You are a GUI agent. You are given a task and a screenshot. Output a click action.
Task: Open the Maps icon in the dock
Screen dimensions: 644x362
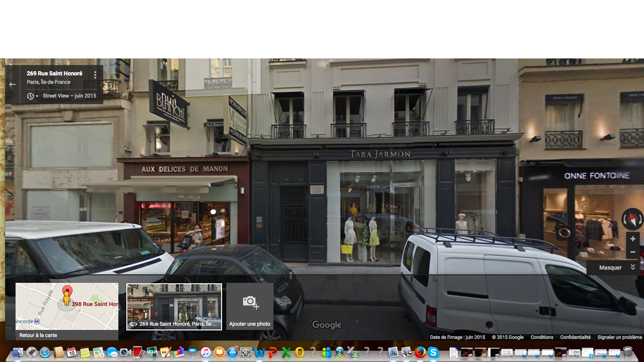[99, 352]
